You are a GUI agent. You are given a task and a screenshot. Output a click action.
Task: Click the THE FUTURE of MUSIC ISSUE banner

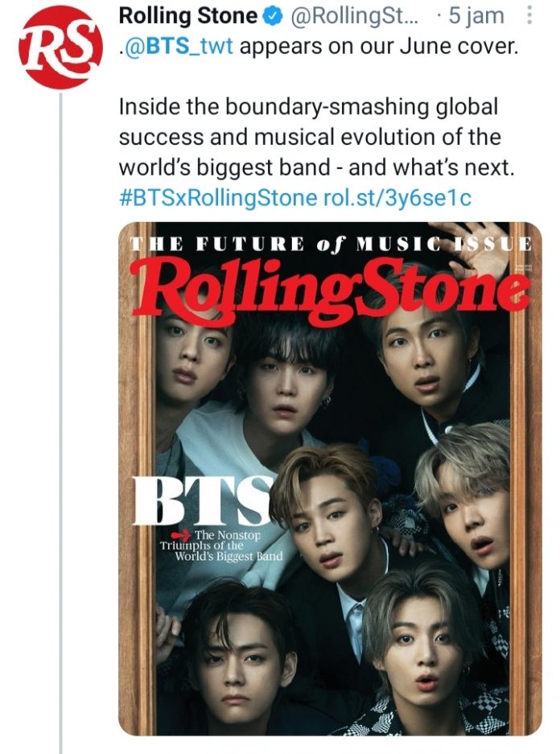[x=334, y=242]
